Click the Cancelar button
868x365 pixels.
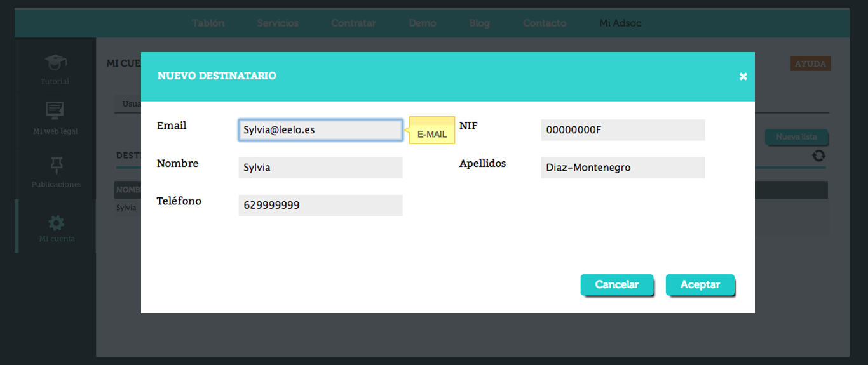[x=616, y=284]
